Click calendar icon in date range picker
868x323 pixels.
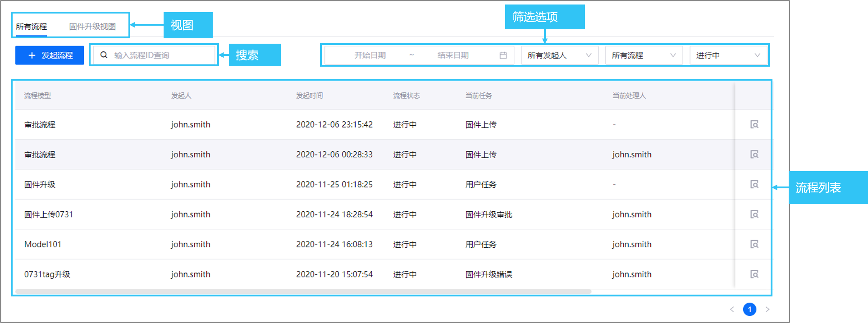coord(503,55)
